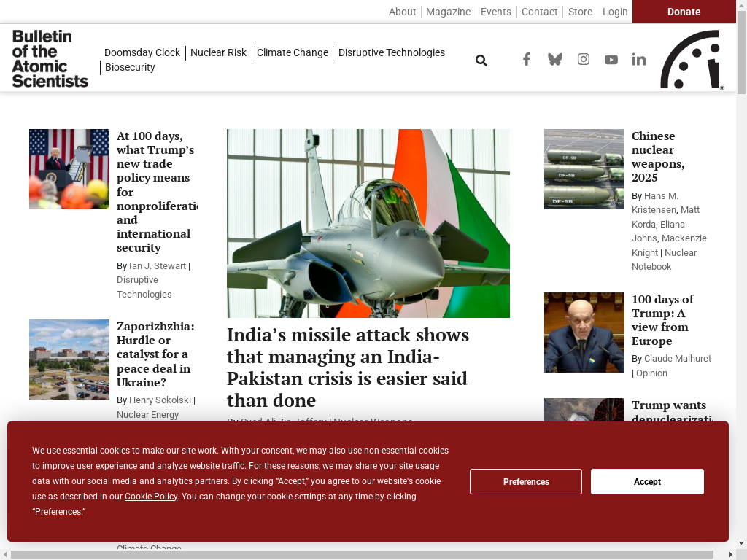Accept cookies with the Accept button
747x560 pixels.
pyautogui.click(x=648, y=481)
